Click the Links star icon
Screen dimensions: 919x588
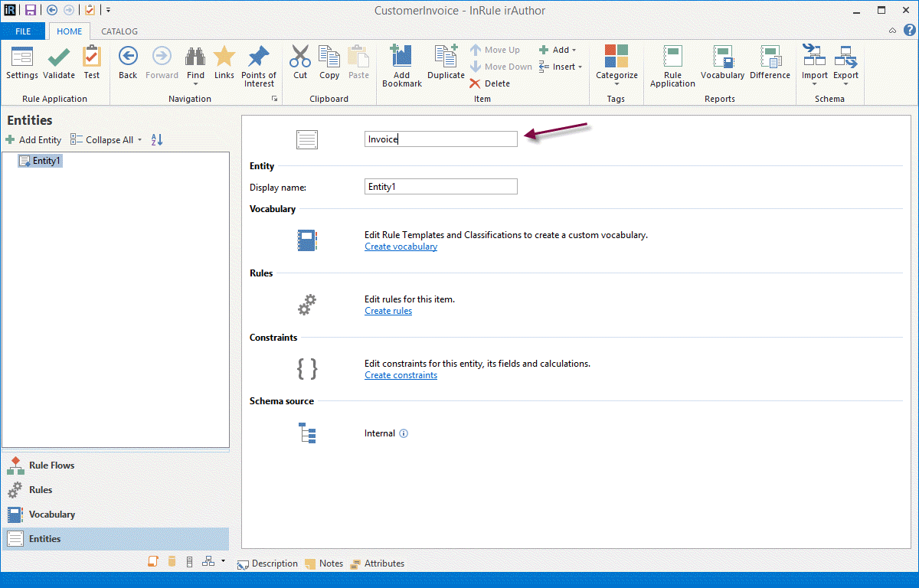tap(224, 58)
